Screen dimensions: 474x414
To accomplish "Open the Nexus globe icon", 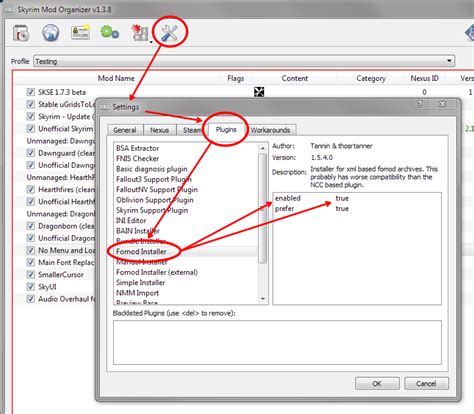I will pyautogui.click(x=50, y=33).
